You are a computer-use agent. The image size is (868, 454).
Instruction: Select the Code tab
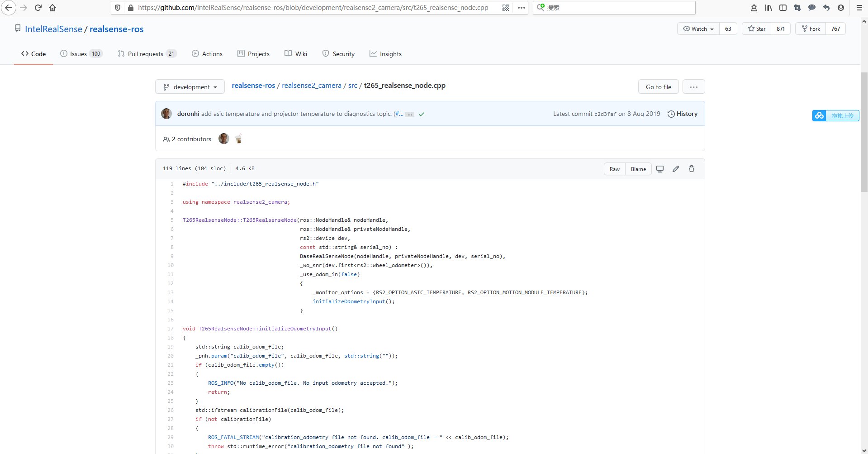[33, 54]
